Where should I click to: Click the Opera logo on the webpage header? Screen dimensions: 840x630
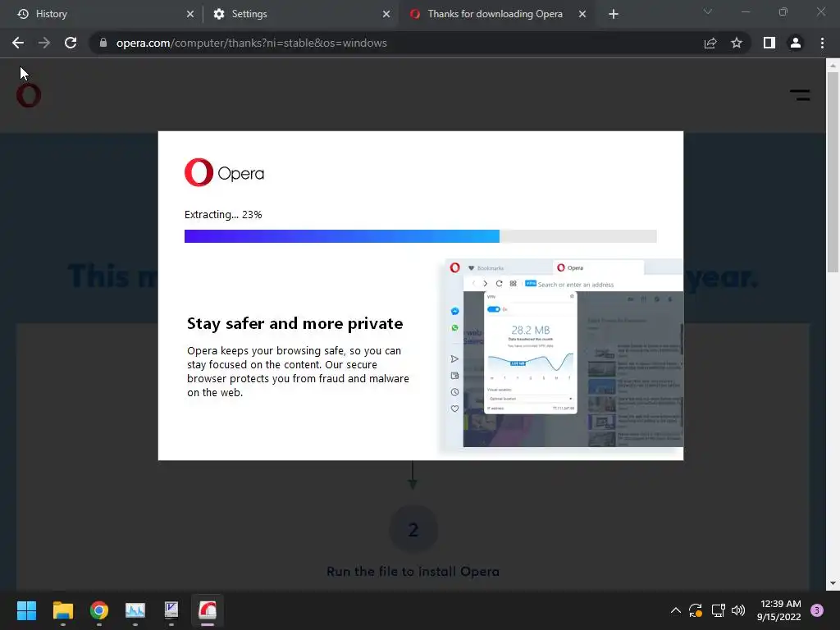click(x=29, y=96)
